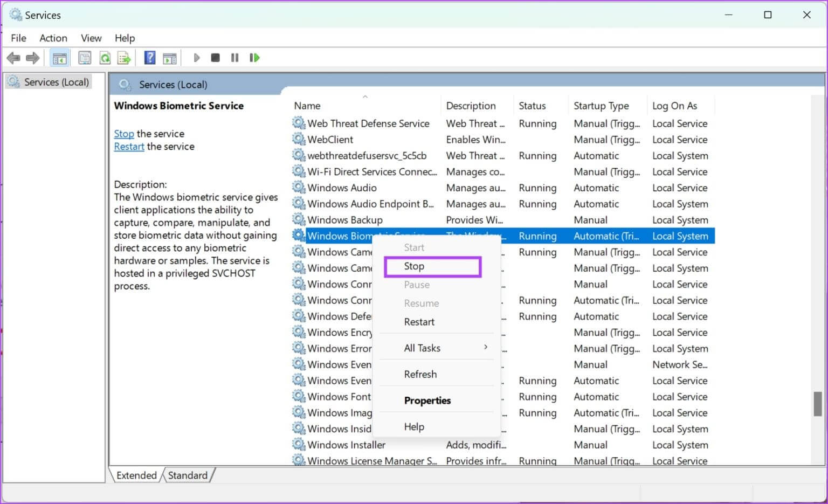Click the "Enables Win..." description cell
The height and width of the screenshot is (504, 828).
pyautogui.click(x=475, y=139)
